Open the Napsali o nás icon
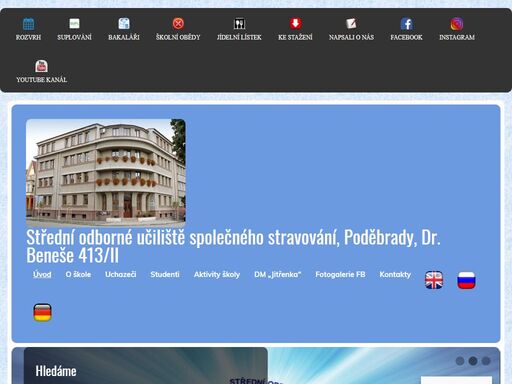This screenshot has width=512, height=384. 351,24
